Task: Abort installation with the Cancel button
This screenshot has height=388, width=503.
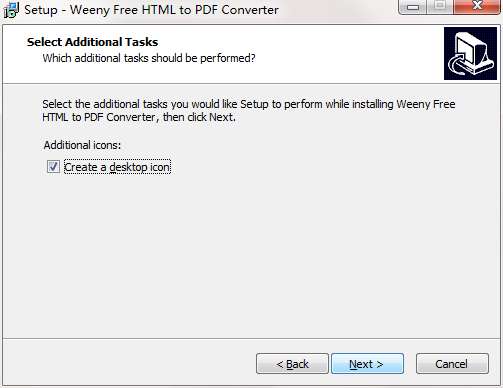Action: point(452,364)
